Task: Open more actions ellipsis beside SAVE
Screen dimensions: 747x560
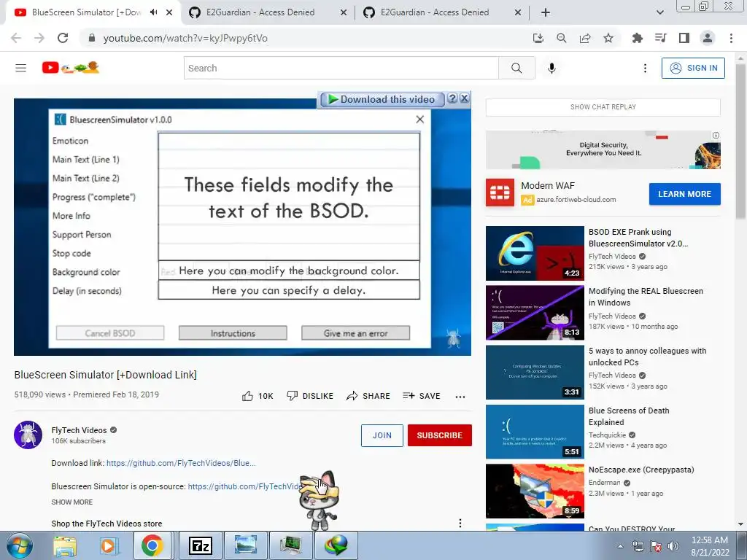Action: pyautogui.click(x=460, y=396)
